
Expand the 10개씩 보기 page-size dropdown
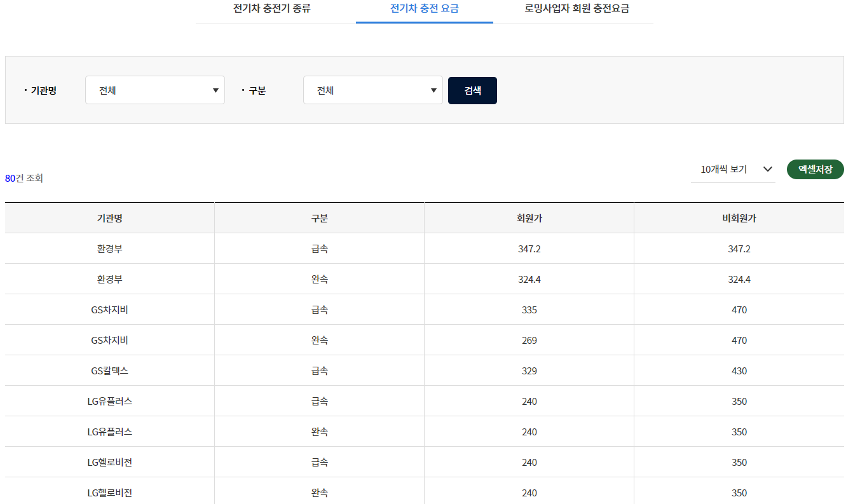point(733,169)
